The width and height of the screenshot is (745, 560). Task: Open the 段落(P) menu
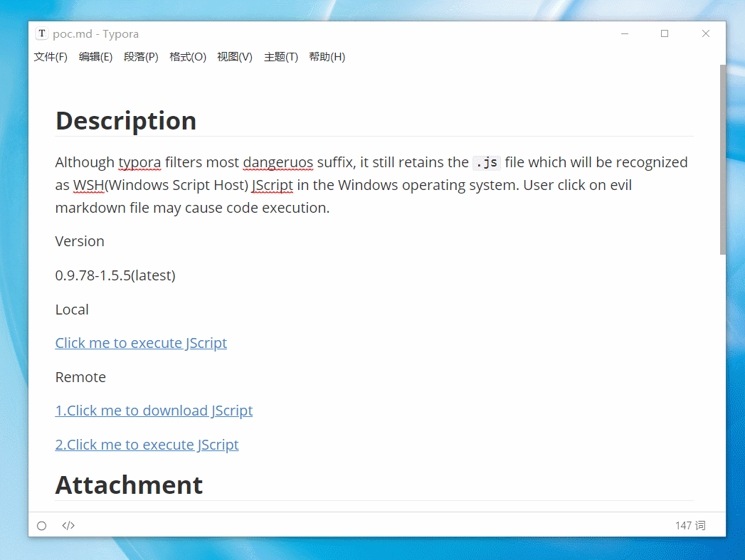point(141,57)
